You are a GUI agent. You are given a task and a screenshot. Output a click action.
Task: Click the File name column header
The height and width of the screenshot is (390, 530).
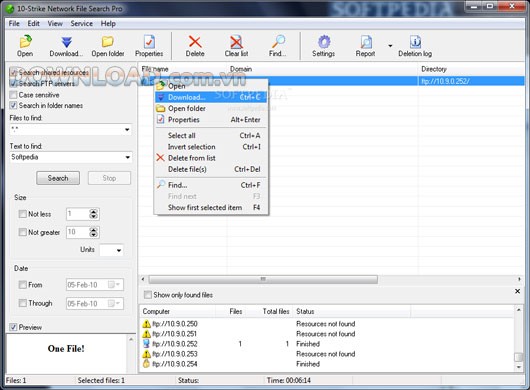point(183,69)
